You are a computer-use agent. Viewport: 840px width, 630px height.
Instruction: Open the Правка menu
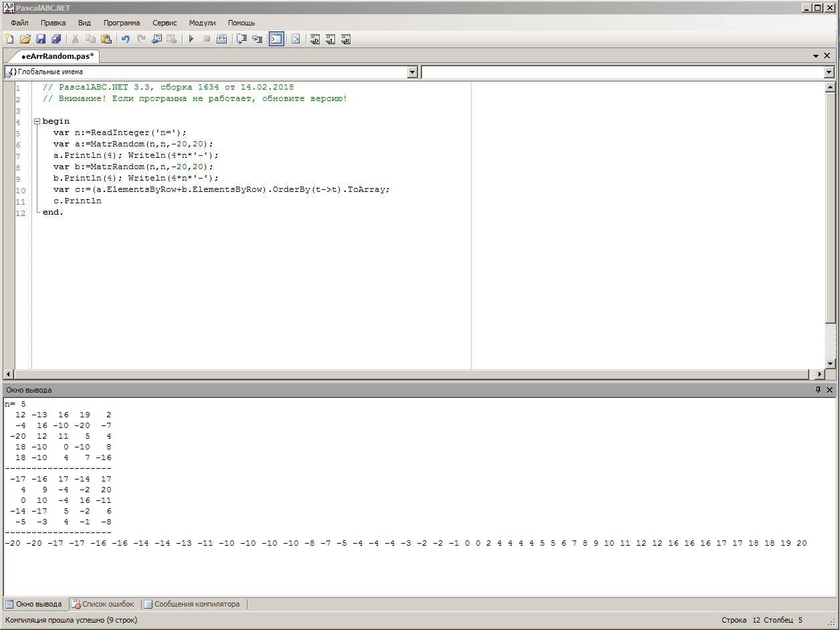(x=53, y=23)
